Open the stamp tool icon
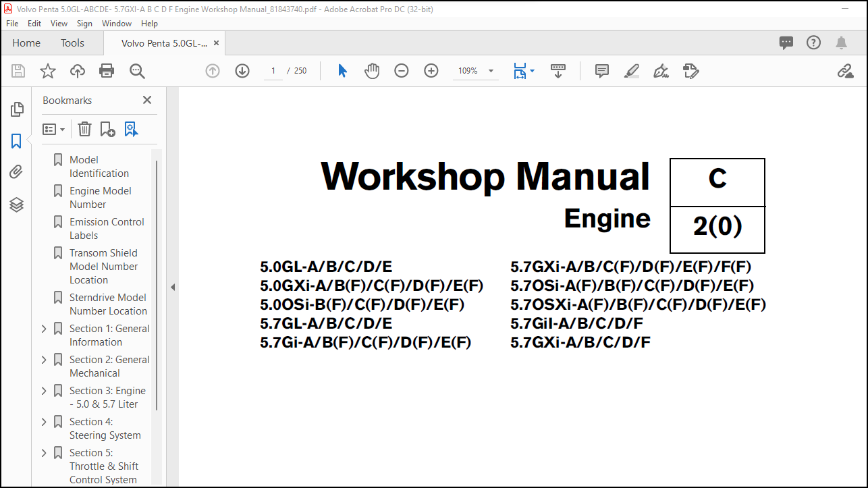Image resolution: width=868 pixels, height=488 pixels. [x=690, y=71]
